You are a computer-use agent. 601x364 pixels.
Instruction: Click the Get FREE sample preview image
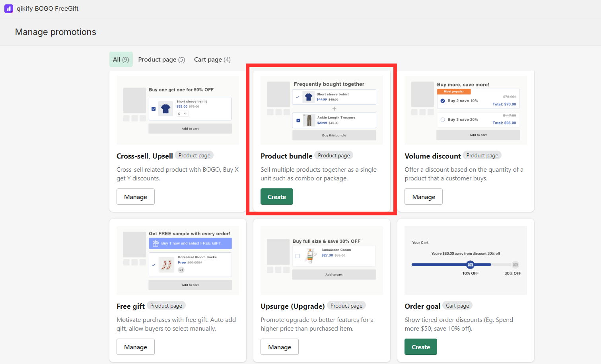tap(178, 260)
